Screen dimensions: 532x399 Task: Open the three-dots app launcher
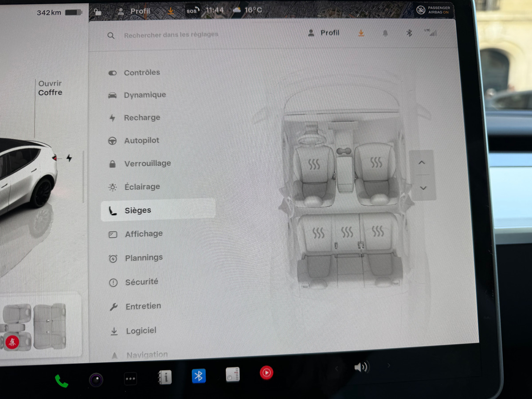point(130,379)
